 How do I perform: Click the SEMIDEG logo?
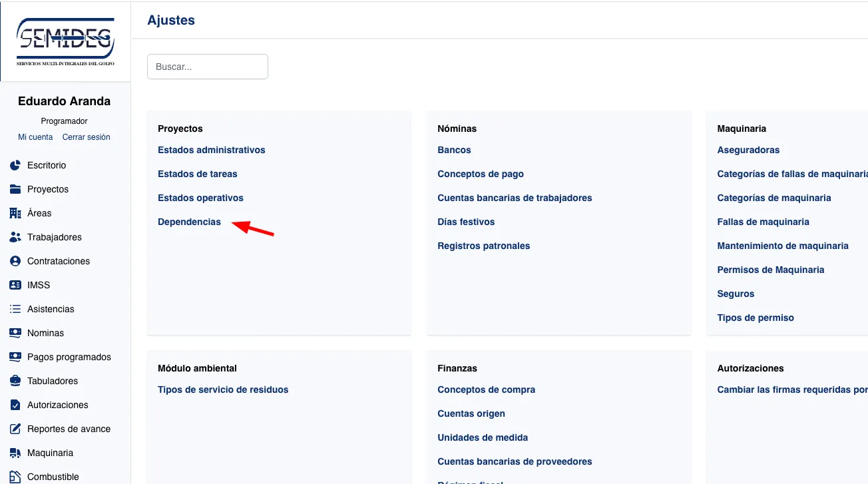point(65,41)
